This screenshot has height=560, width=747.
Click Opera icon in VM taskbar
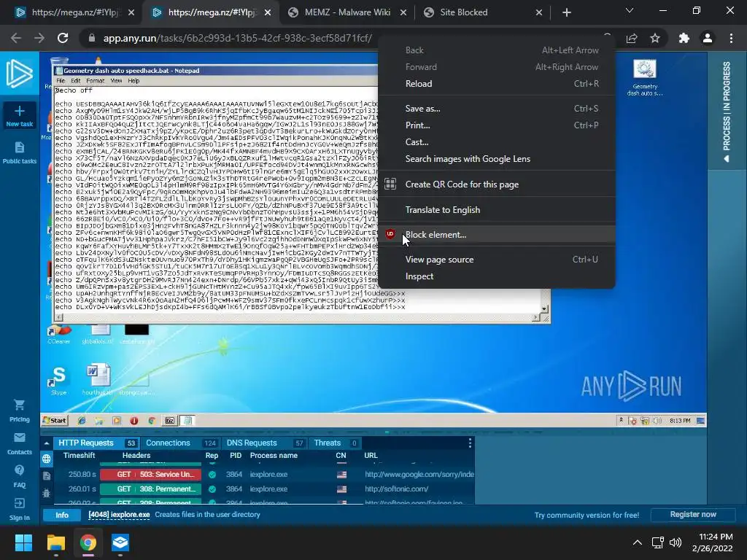134,421
